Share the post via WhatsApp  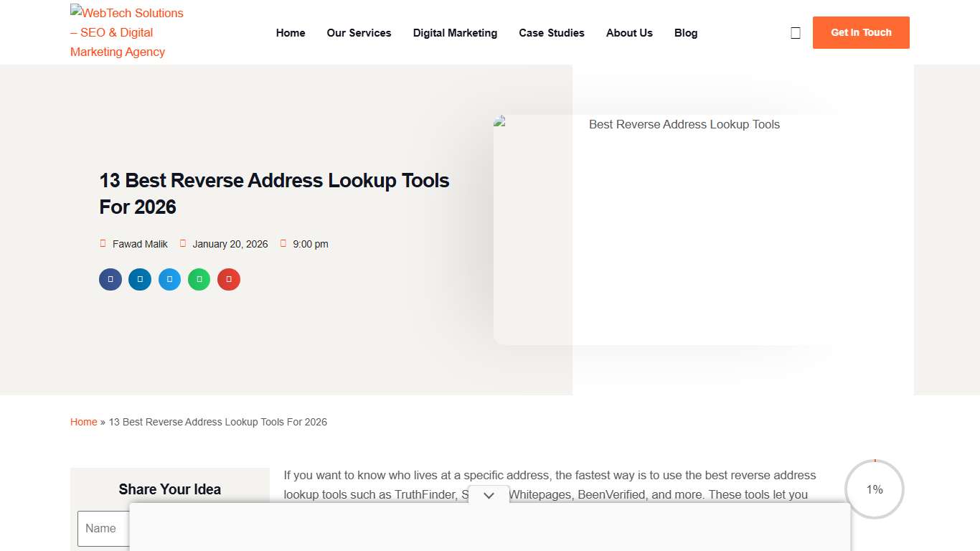[x=199, y=279]
